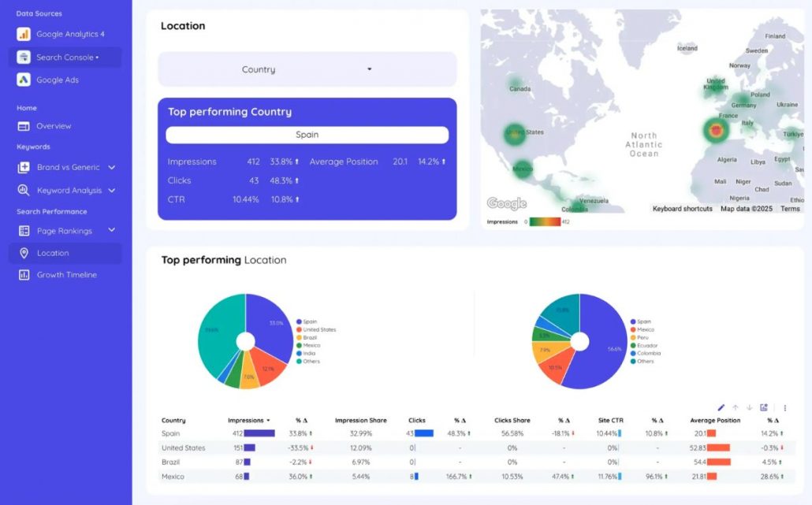The width and height of the screenshot is (812, 505).
Task: Click the Overview icon in sidebar
Action: (x=24, y=126)
